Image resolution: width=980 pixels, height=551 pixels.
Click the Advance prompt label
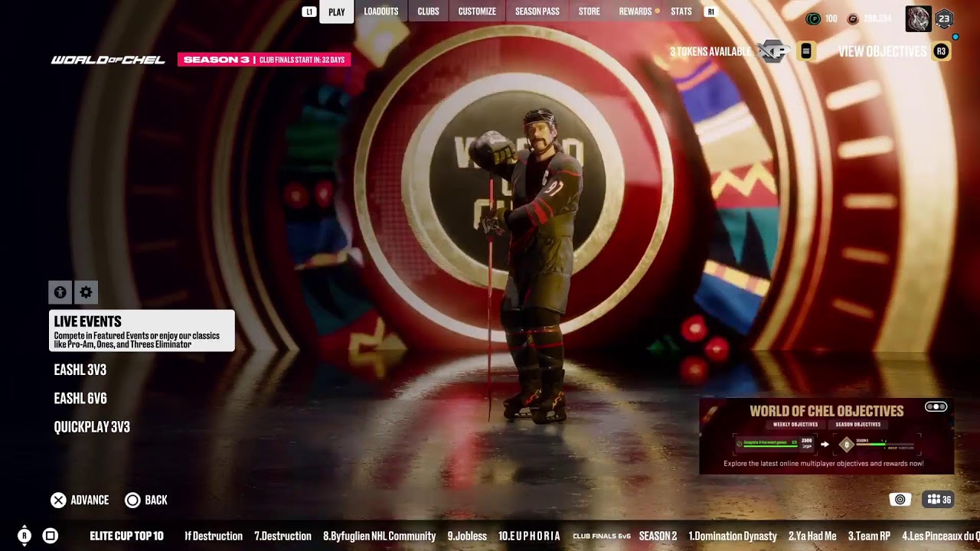90,500
